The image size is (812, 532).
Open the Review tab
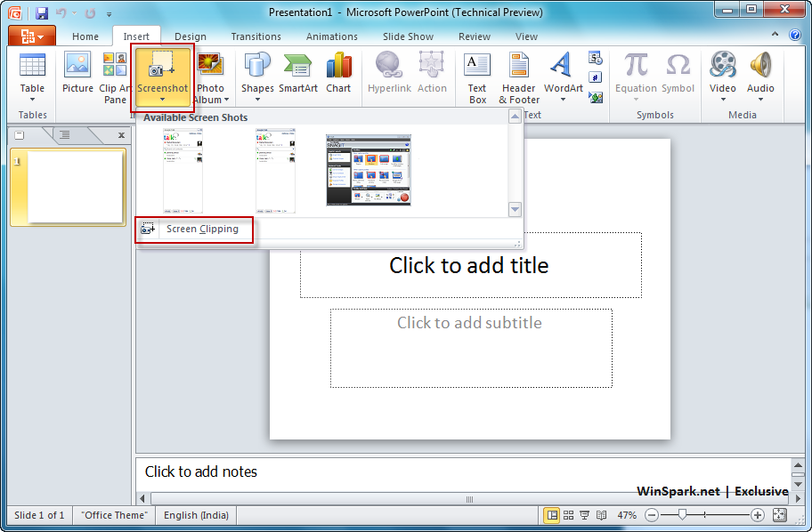(x=475, y=36)
